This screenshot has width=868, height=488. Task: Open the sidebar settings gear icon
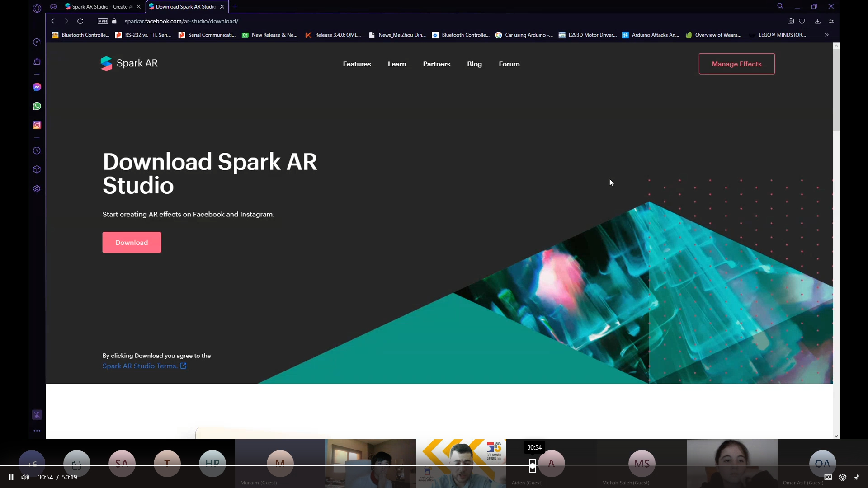(37, 189)
